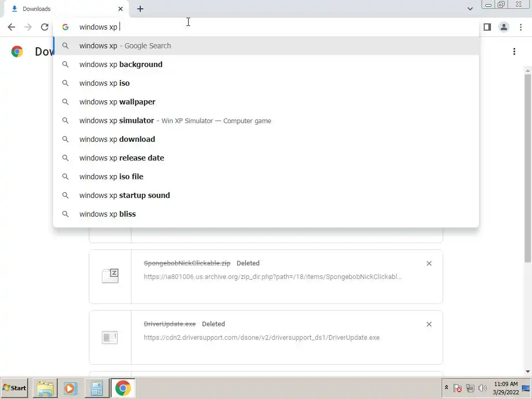Screen dimensions: 532x399
Task: Pick the 'windows xp bliss' suggestion
Action: click(x=266, y=214)
